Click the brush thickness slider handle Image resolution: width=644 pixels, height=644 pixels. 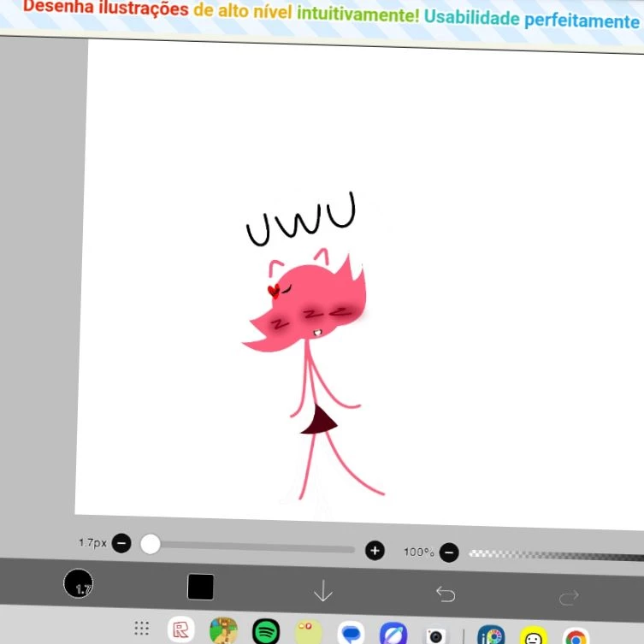[x=151, y=544]
